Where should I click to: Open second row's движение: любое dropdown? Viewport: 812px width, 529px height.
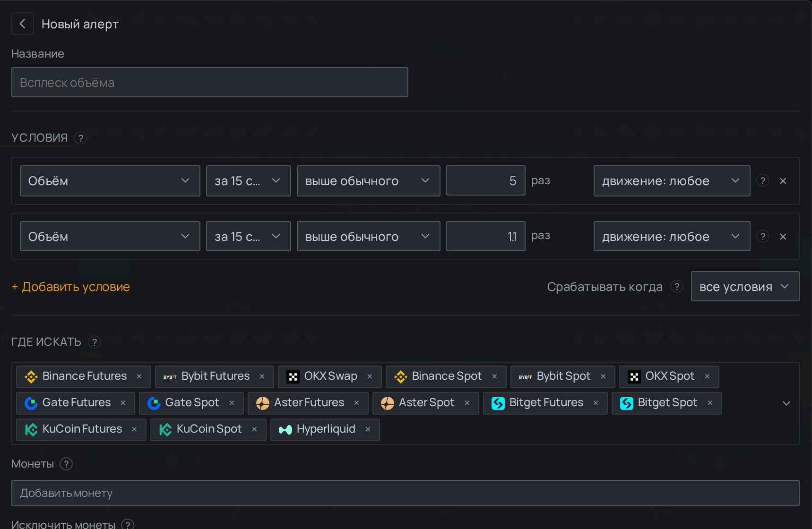(x=672, y=236)
